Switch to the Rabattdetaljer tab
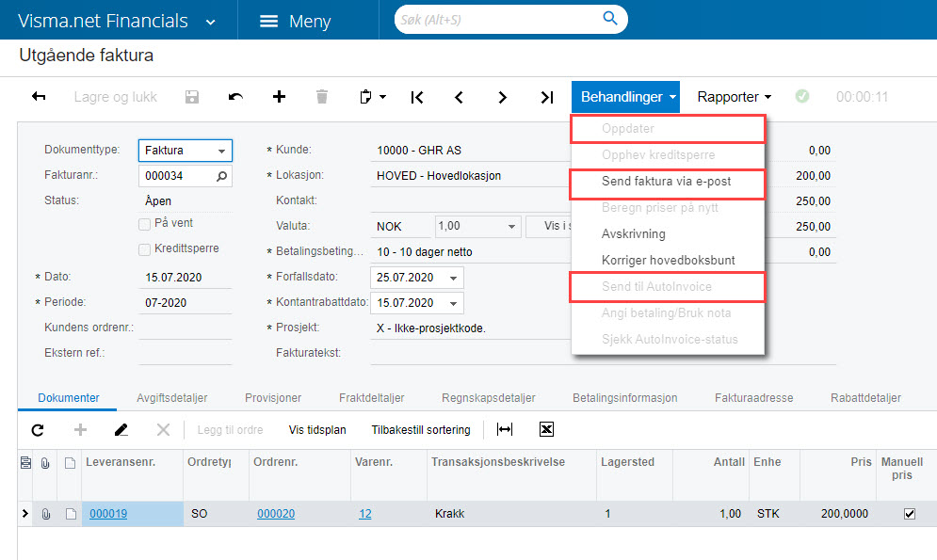Screen dimensions: 937x560 (x=865, y=398)
